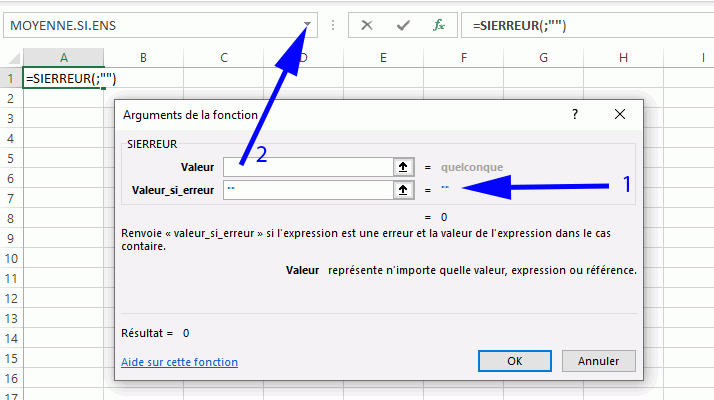Click the Valeur_si_erreur label in the dialog
This screenshot has width=714, height=400.
pyautogui.click(x=173, y=190)
